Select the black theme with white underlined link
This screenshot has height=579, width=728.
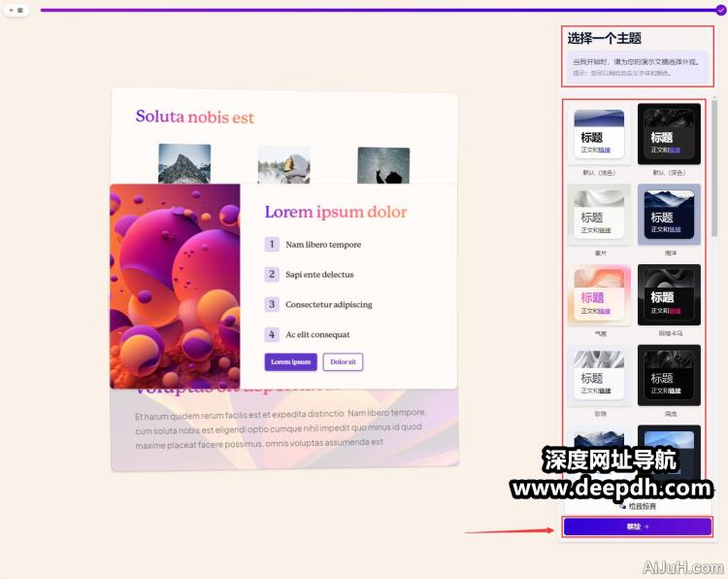tap(669, 375)
